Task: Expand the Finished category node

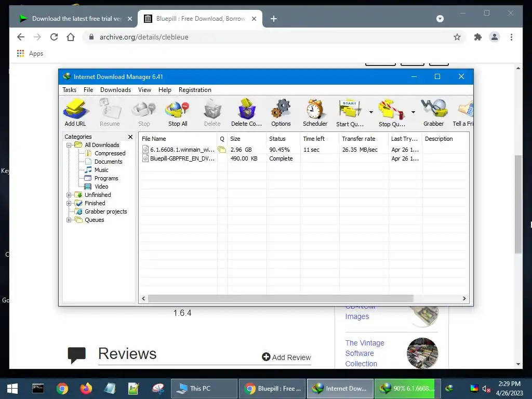Action: pyautogui.click(x=69, y=203)
